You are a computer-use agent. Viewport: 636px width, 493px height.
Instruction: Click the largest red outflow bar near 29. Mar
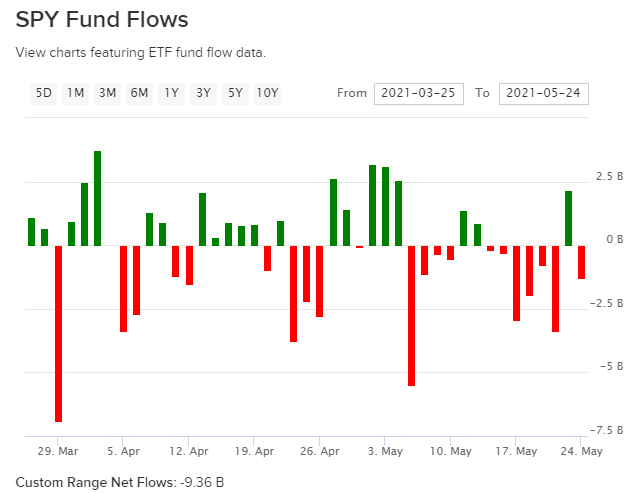point(58,333)
